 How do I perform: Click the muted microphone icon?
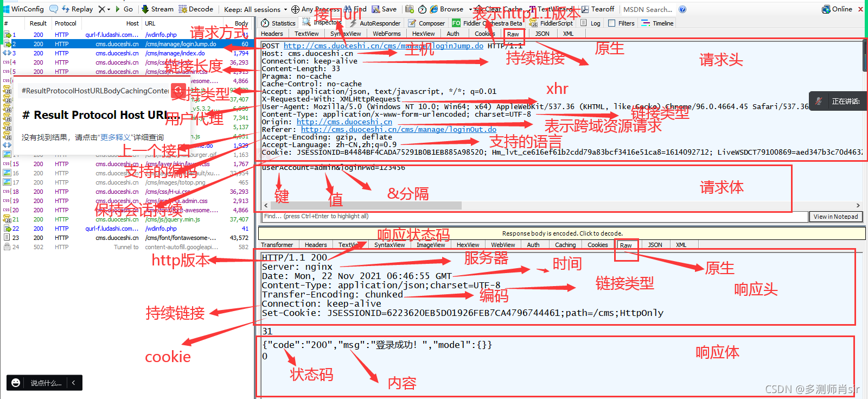point(819,101)
